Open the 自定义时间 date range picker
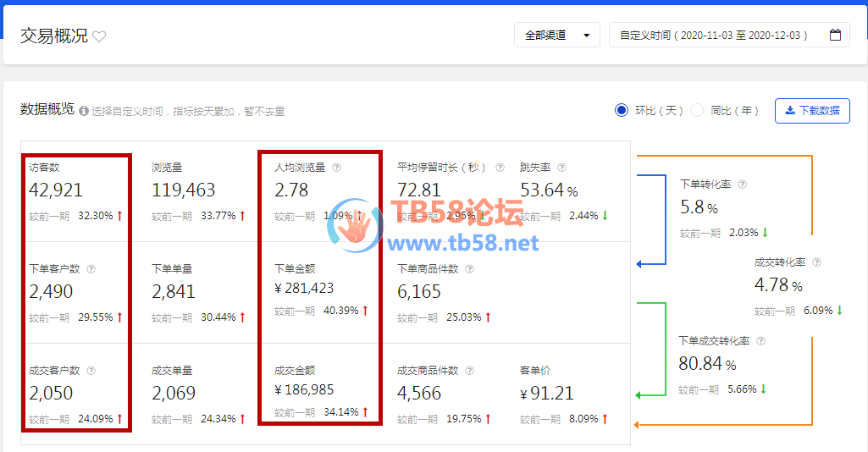This screenshot has height=452, width=868. tap(716, 36)
